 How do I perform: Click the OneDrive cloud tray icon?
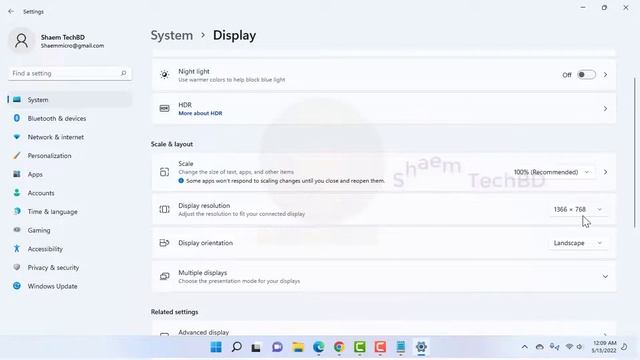pyautogui.click(x=540, y=347)
